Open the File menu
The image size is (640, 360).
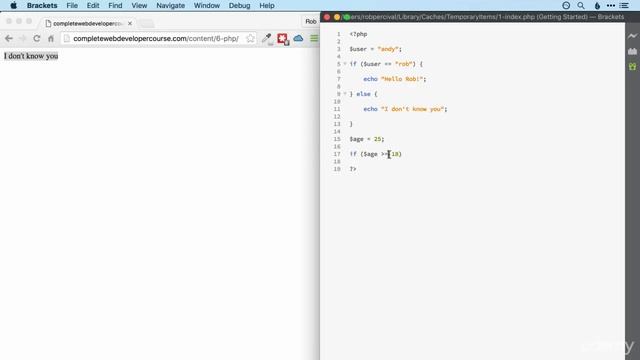tap(72, 6)
